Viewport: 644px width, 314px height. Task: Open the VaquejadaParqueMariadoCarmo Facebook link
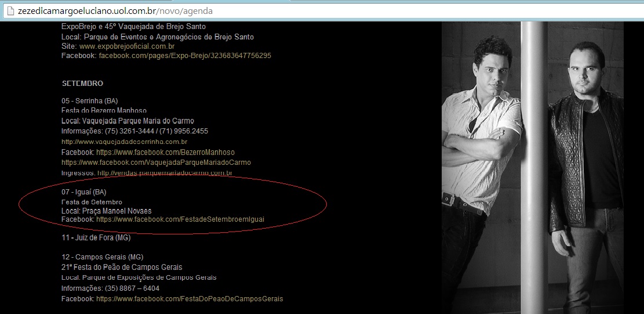(x=156, y=163)
